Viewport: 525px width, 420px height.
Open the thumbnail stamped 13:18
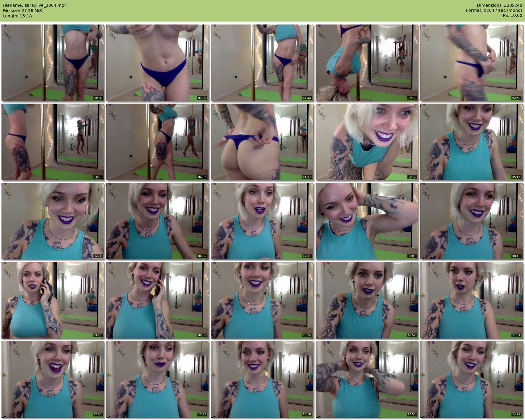262,379
